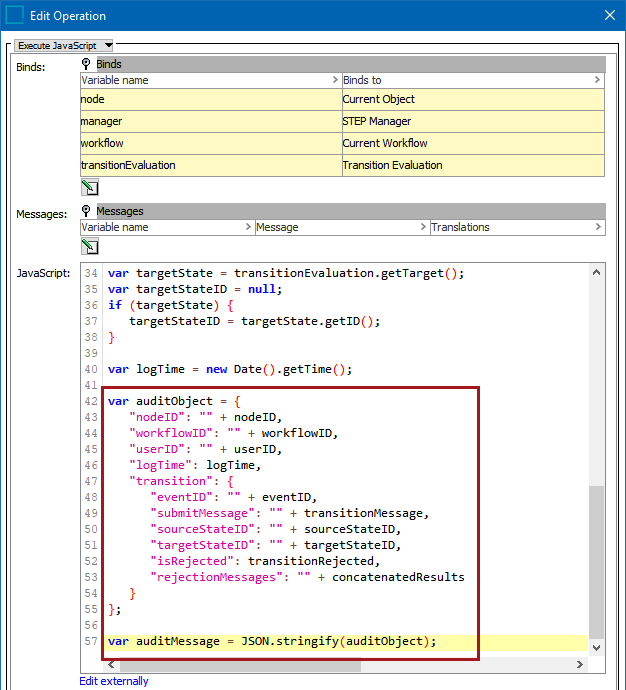Click the pin icon beside Messages header
The width and height of the screenshot is (626, 690).
click(x=87, y=211)
